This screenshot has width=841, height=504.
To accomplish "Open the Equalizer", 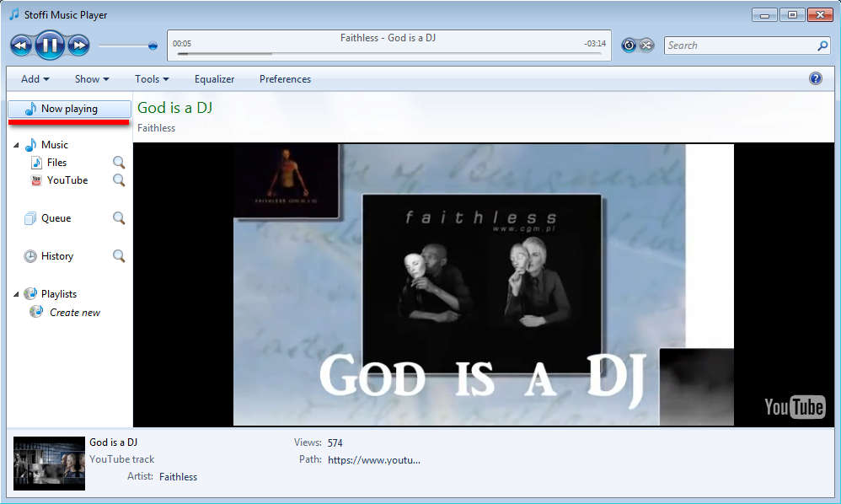I will pyautogui.click(x=215, y=79).
